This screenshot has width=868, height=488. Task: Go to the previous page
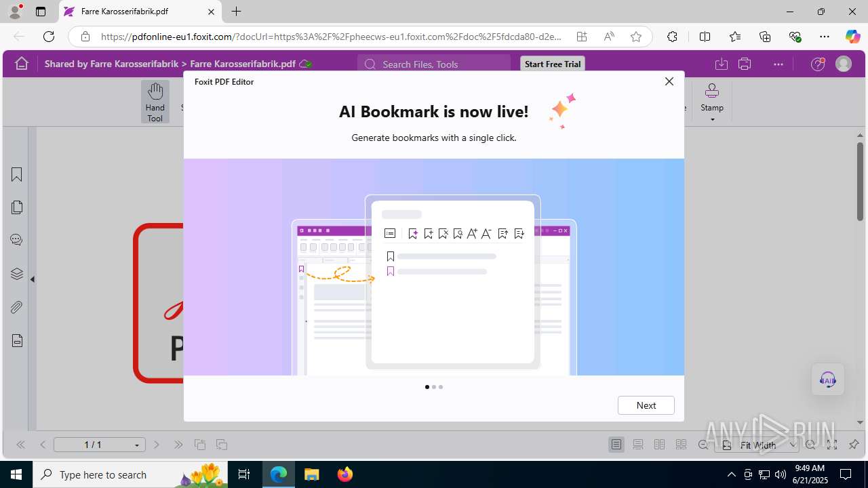pyautogui.click(x=43, y=445)
